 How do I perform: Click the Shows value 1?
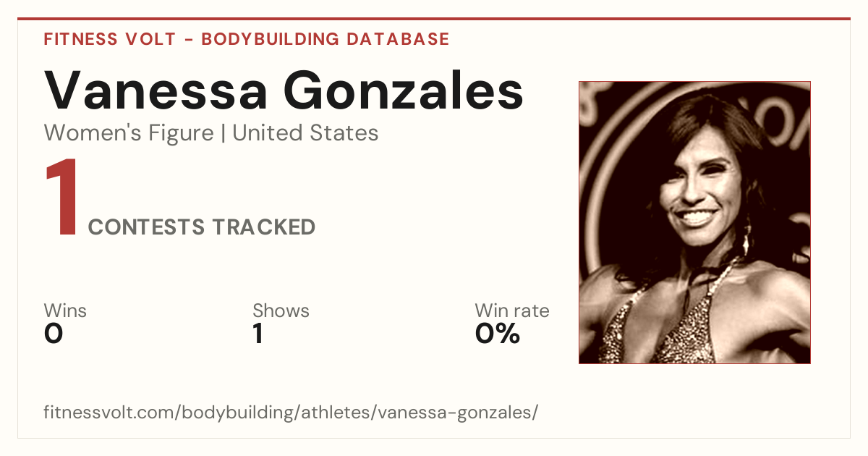point(258,334)
